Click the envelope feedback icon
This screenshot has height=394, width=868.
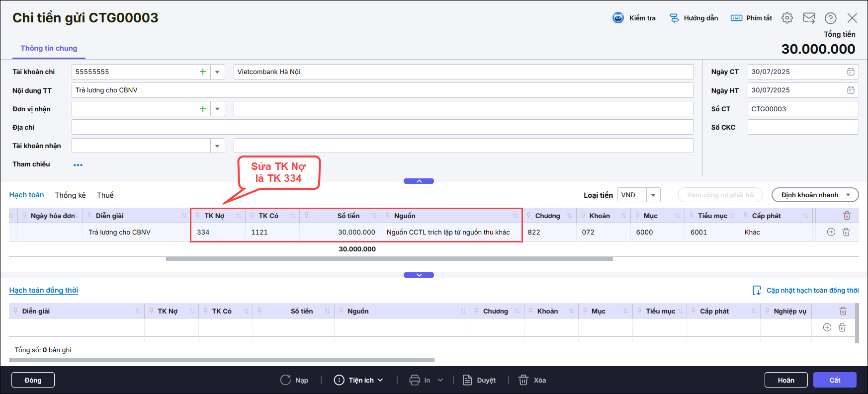click(809, 18)
